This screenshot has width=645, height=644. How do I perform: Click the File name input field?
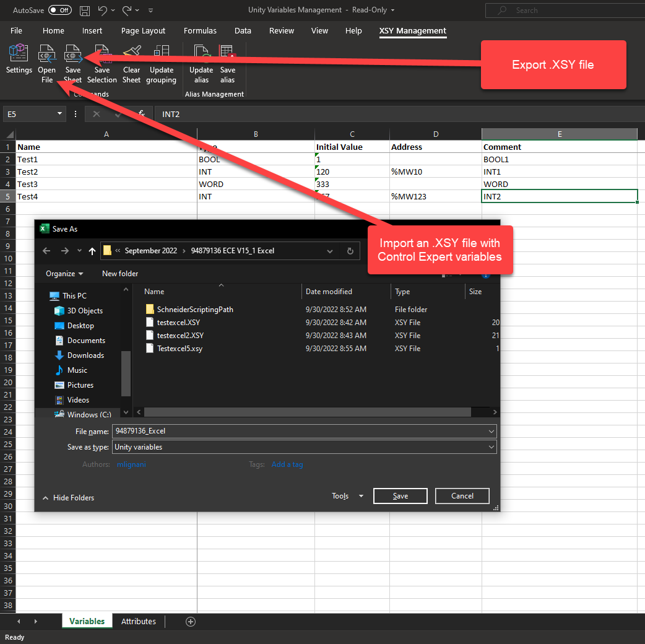300,431
